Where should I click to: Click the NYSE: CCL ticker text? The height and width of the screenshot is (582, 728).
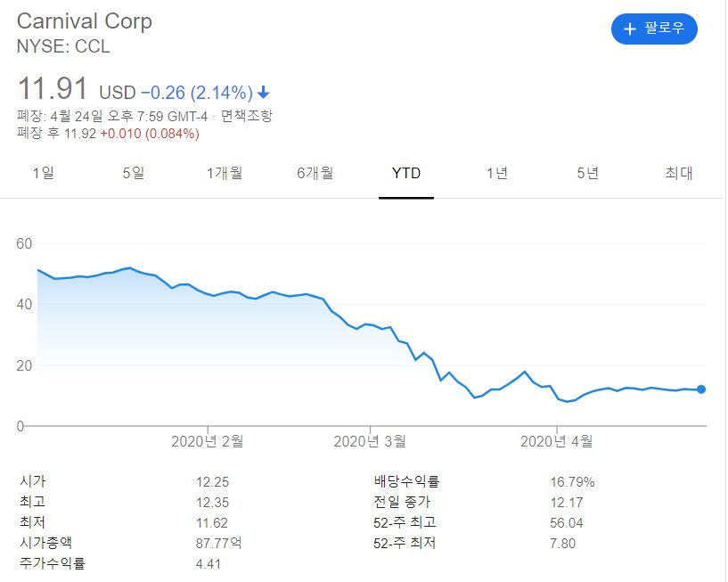(63, 46)
